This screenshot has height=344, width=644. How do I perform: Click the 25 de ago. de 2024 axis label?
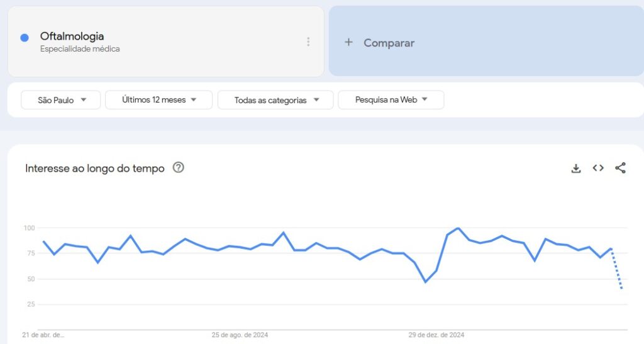(x=240, y=335)
